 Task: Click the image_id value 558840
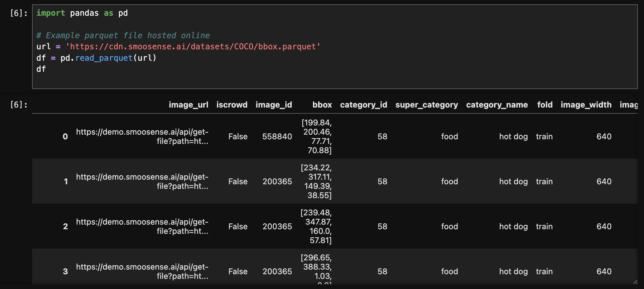277,136
